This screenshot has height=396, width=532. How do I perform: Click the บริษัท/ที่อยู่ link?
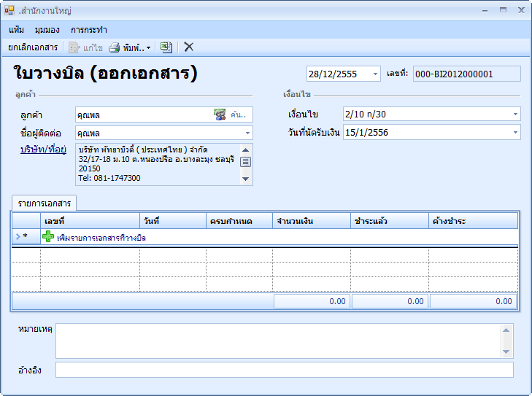click(x=43, y=150)
